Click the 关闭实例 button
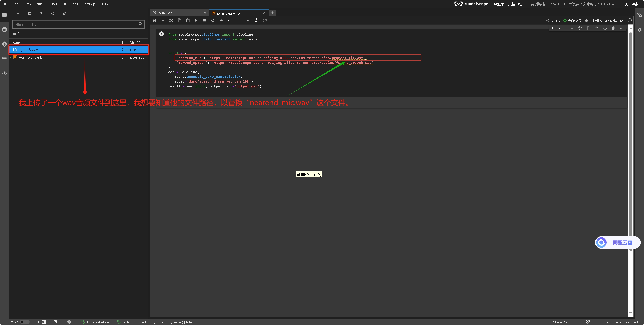644x325 pixels. coord(632,4)
